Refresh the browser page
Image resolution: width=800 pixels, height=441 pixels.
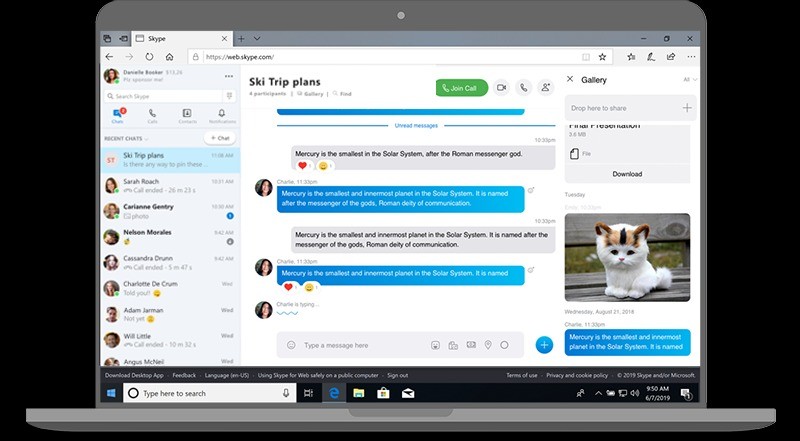tap(149, 57)
